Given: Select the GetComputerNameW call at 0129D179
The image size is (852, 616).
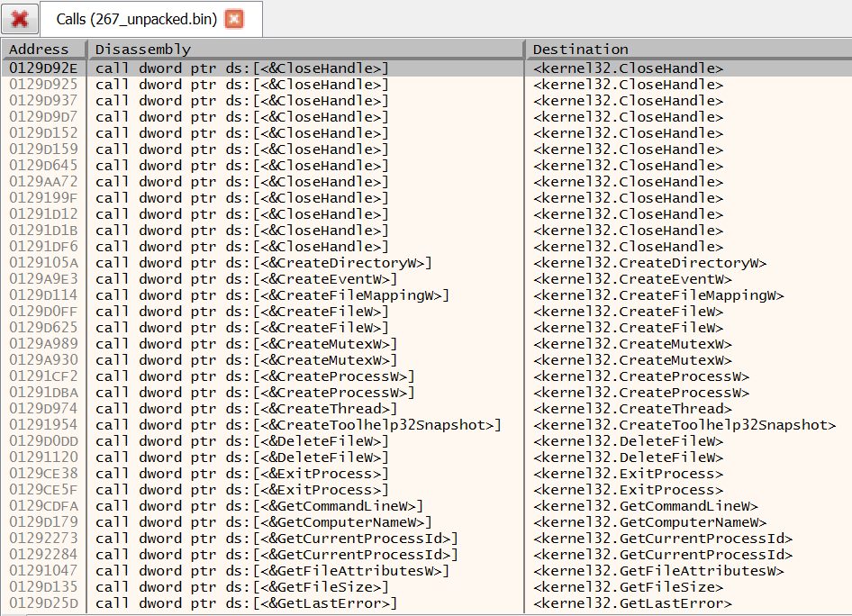Looking at the screenshot, I should [270, 521].
